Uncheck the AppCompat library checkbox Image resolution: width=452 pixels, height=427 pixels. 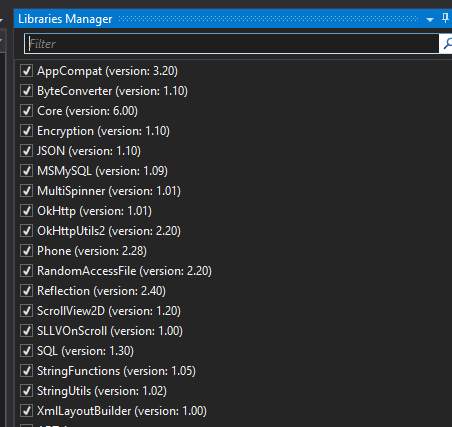pos(26,71)
